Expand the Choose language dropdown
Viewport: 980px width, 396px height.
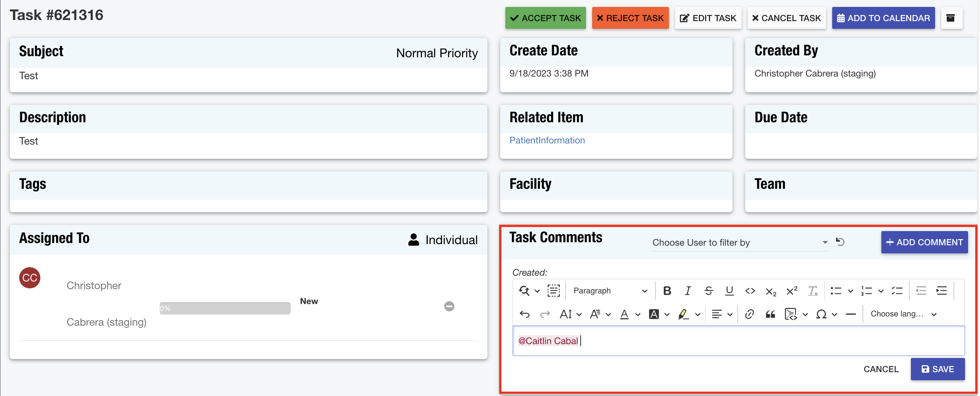903,314
